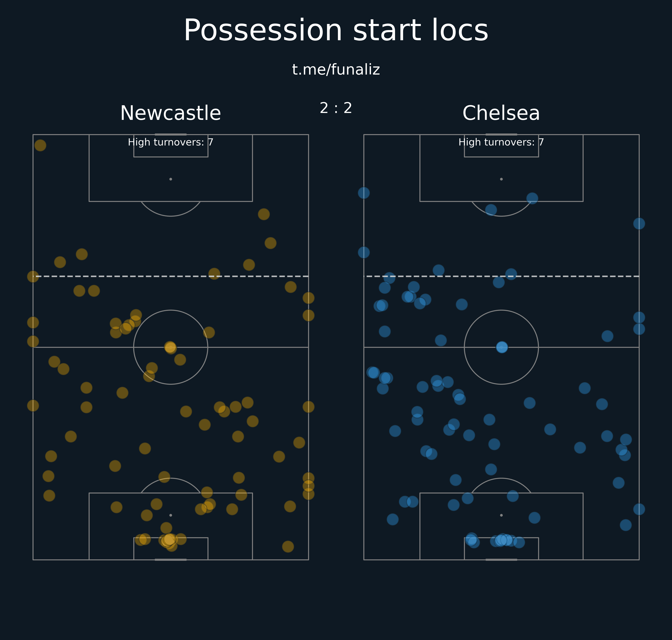Viewport: 672px width, 640px height.
Task: Click the topmost blue dot on Chelsea's right touchline
Action: pyautogui.click(x=639, y=224)
